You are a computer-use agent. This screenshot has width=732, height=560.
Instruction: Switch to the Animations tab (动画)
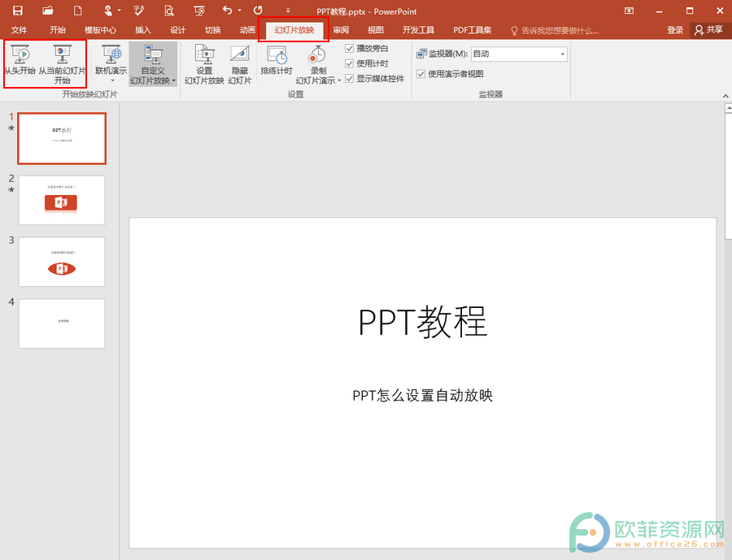pos(247,30)
